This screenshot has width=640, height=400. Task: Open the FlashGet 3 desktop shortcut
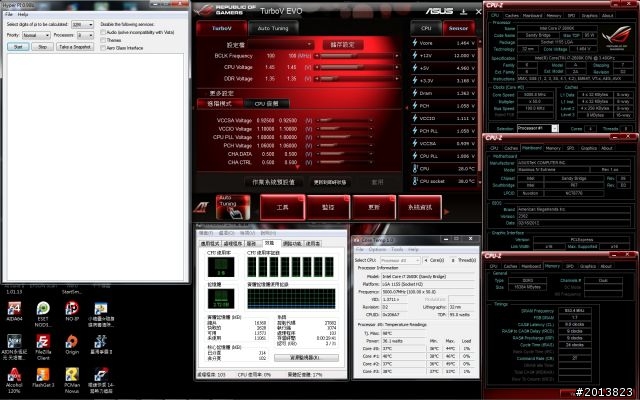43,375
